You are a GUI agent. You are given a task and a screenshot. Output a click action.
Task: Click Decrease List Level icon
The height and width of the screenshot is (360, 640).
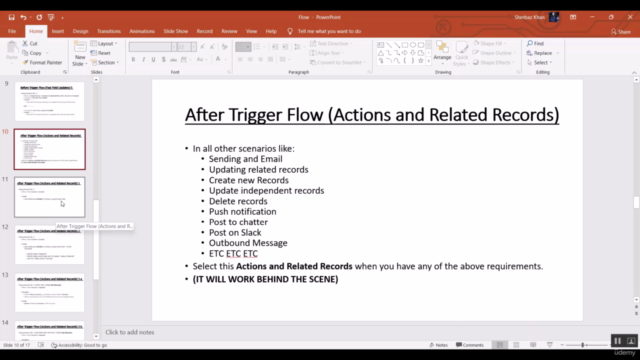(x=275, y=47)
